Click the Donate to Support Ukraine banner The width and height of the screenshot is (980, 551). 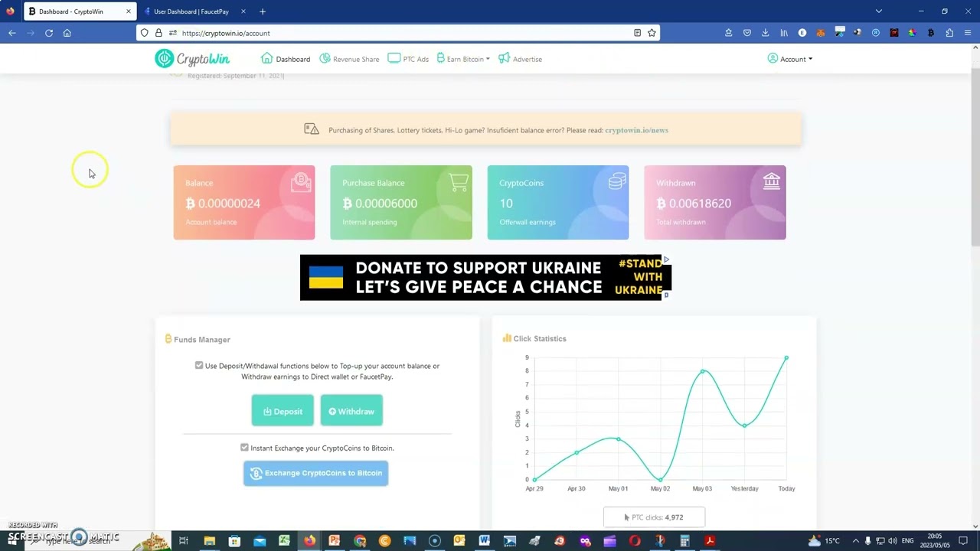click(485, 278)
